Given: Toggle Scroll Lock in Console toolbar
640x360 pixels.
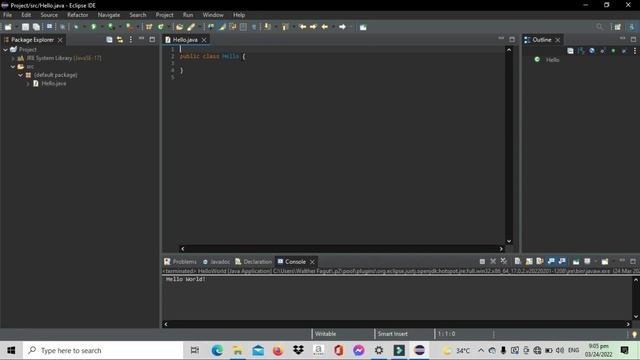Looking at the screenshot, I should (x=529, y=261).
